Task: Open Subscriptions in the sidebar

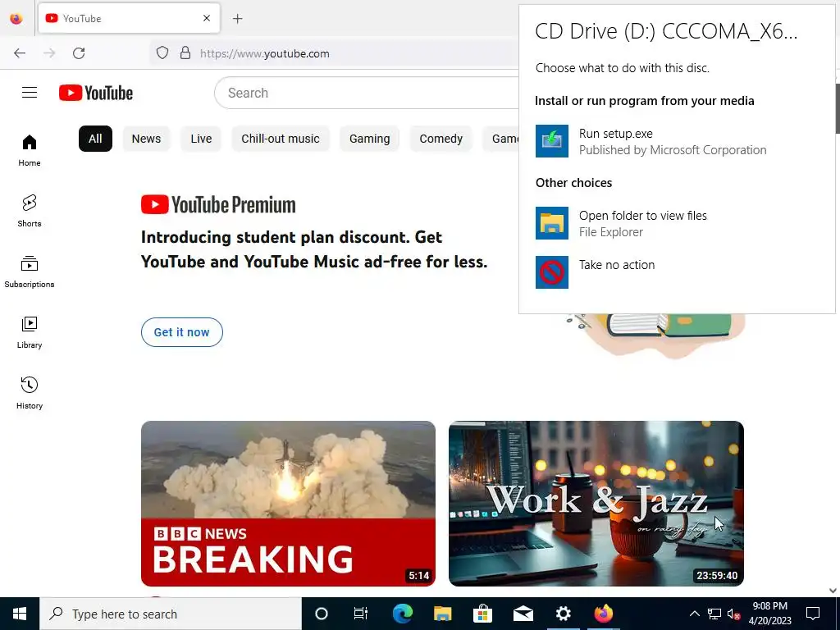Action: (30, 272)
